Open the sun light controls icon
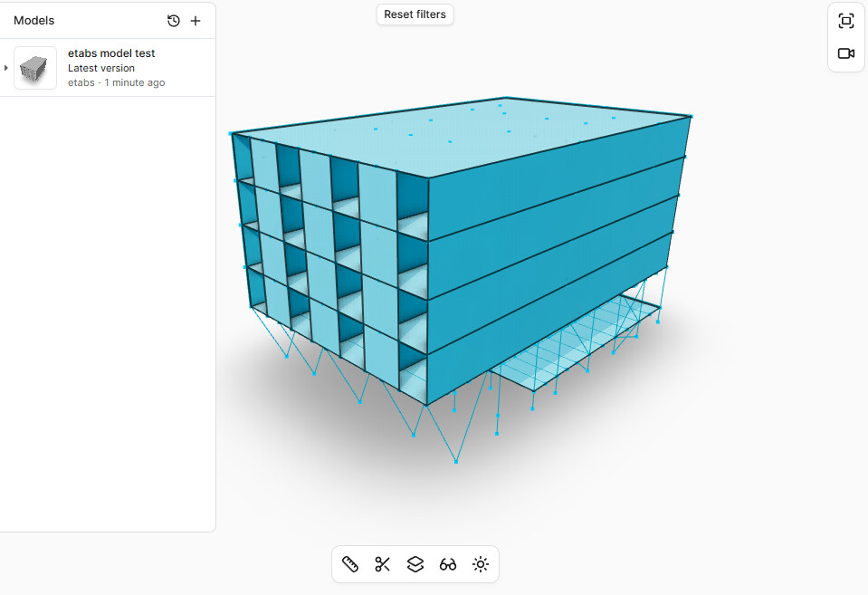Image resolution: width=868 pixels, height=595 pixels. (x=481, y=564)
